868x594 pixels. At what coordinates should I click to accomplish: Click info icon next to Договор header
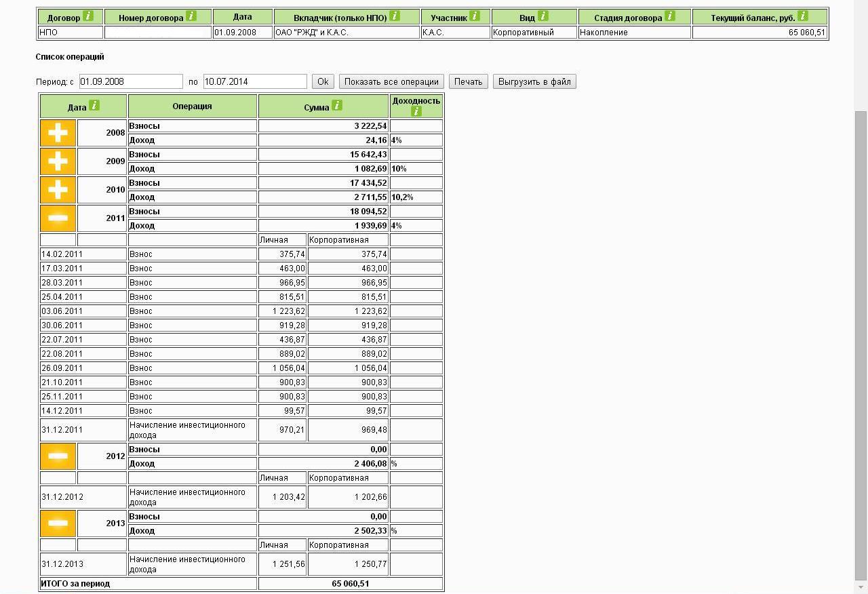coord(88,16)
